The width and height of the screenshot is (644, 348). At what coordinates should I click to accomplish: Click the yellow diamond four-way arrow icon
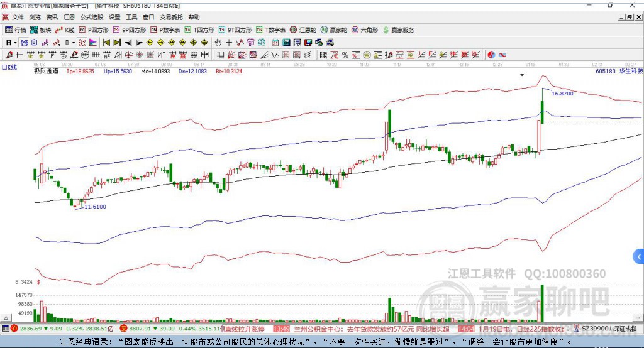tap(204, 43)
